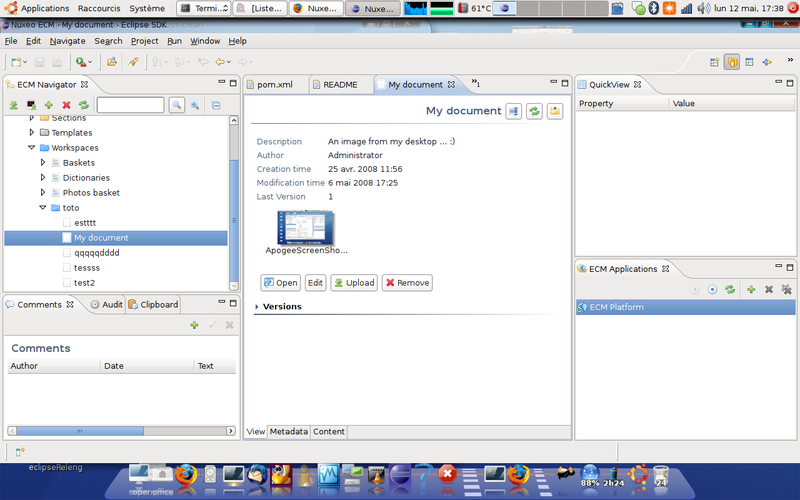This screenshot has width=800, height=500.
Task: Collapse the toto folder node
Action: click(43, 208)
